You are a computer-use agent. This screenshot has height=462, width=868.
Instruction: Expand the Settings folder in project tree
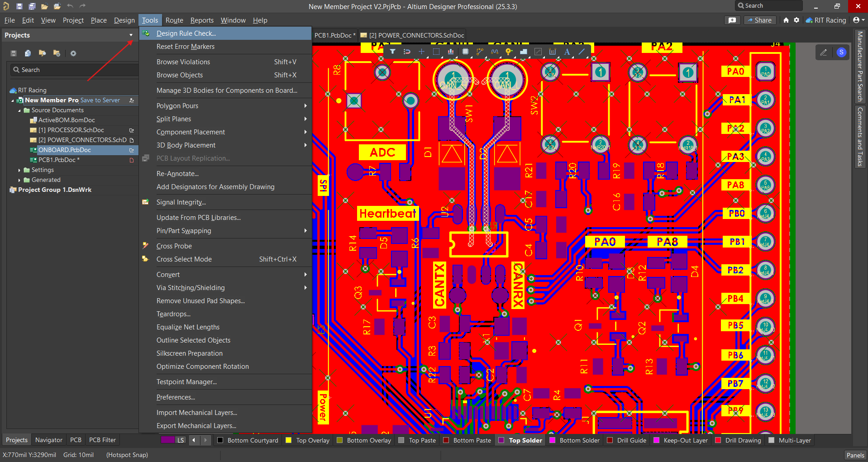(x=19, y=170)
